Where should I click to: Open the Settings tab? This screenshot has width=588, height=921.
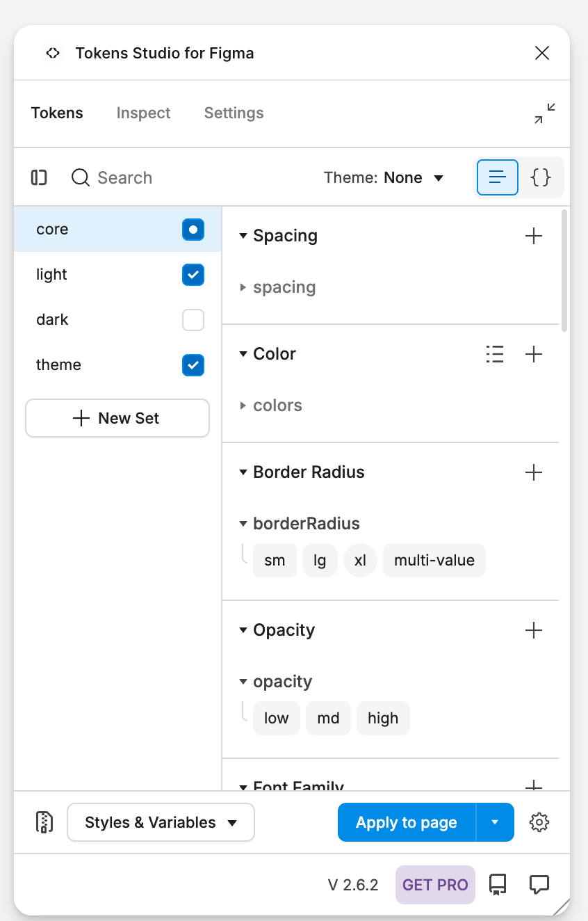(234, 113)
